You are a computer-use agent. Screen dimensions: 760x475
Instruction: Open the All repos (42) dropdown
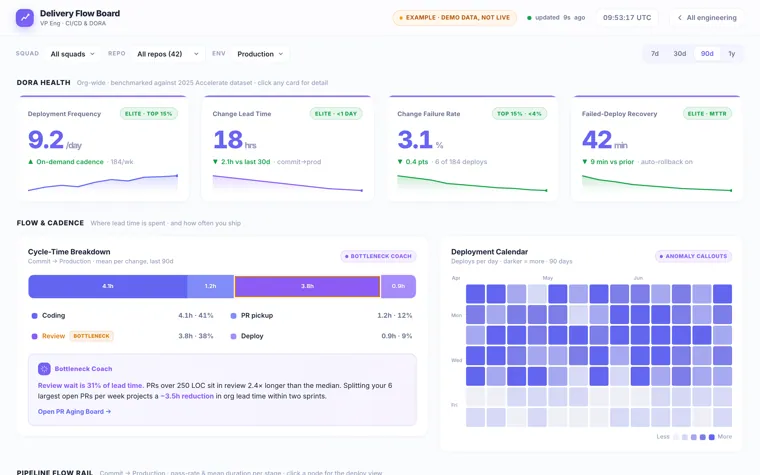pyautogui.click(x=168, y=54)
